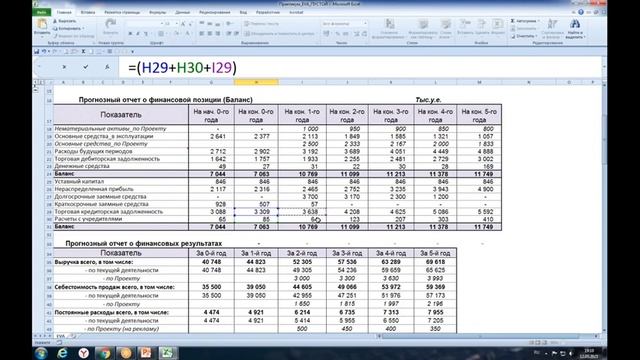Select the Format Painter brush
This screenshot has height=360, width=640.
coord(55,36)
